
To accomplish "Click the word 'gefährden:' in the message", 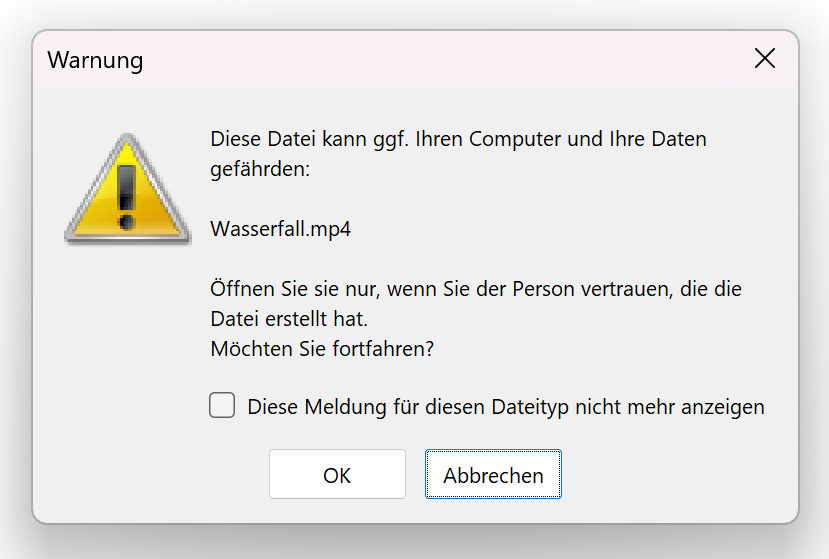I will coord(260,169).
